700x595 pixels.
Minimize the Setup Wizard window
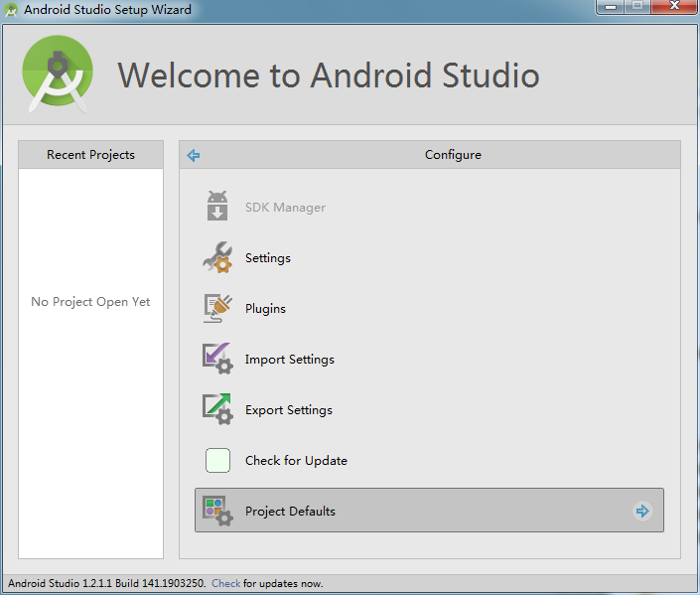tap(611, 7)
